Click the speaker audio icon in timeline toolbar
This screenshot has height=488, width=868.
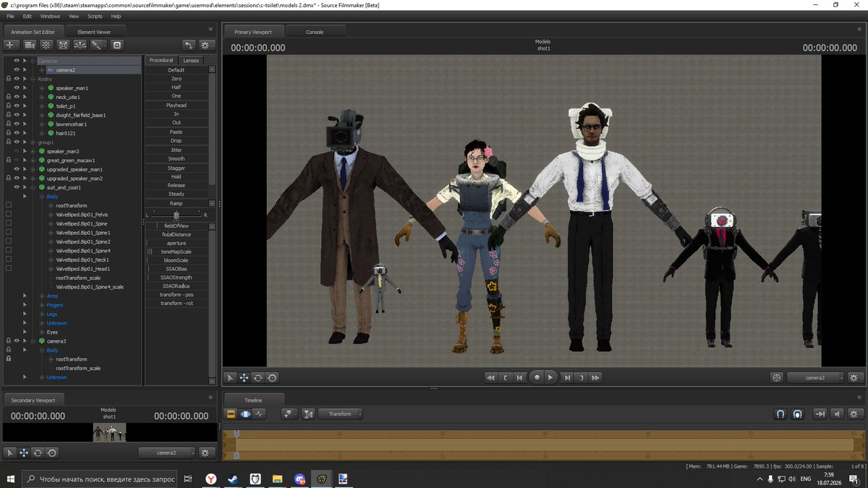[837, 414]
